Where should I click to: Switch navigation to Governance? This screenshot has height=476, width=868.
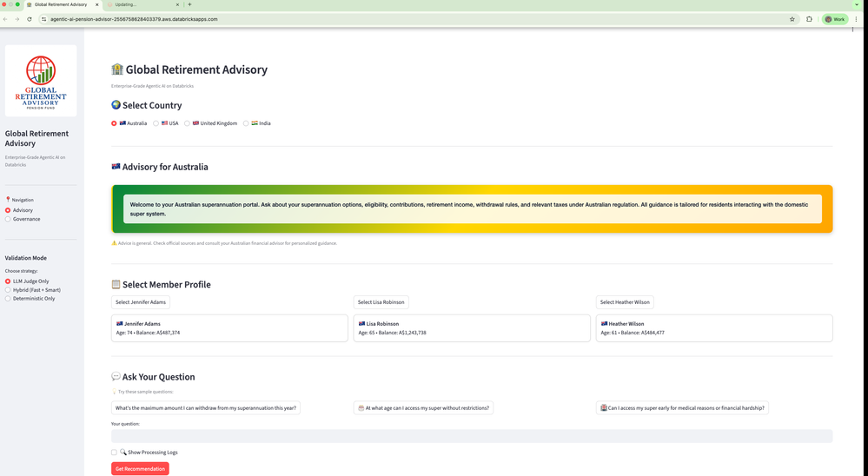tap(9, 219)
